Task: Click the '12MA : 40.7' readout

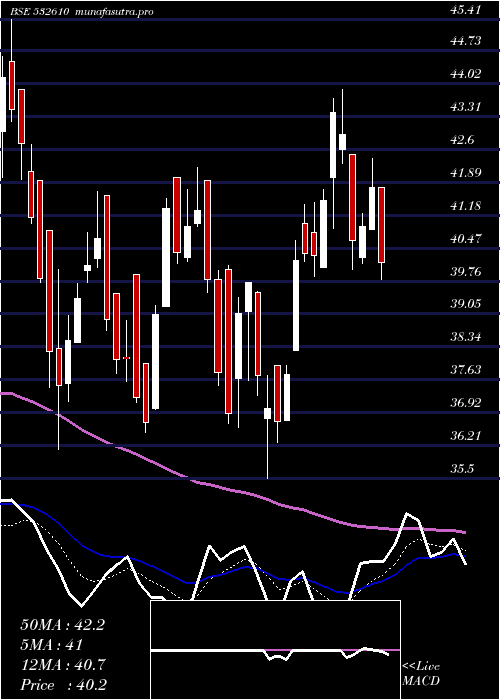Action: pyautogui.click(x=62, y=665)
